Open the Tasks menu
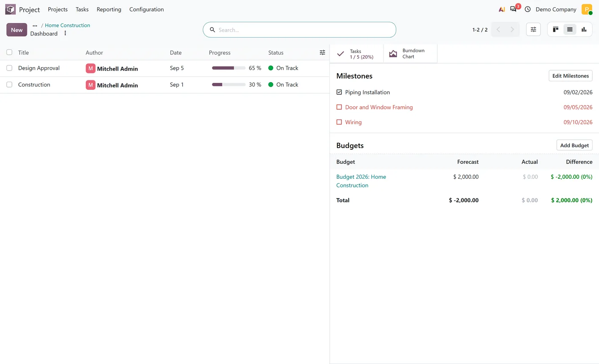599x364 pixels. point(82,9)
